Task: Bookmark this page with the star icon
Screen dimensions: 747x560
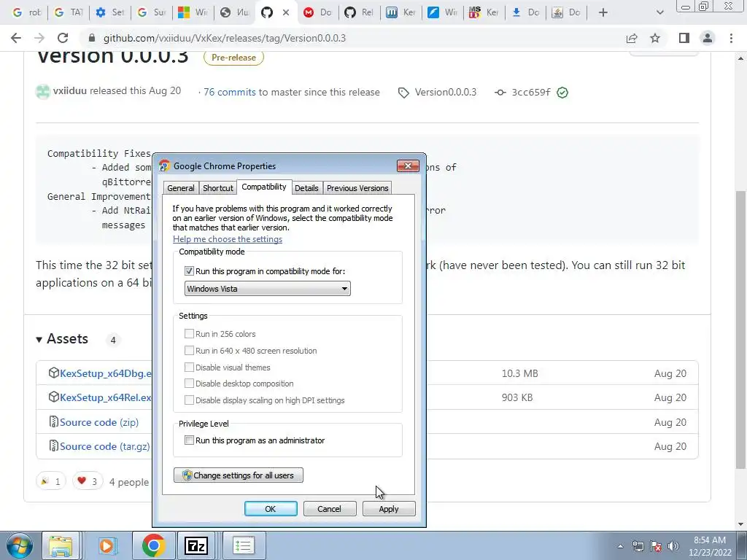Action: (x=655, y=38)
